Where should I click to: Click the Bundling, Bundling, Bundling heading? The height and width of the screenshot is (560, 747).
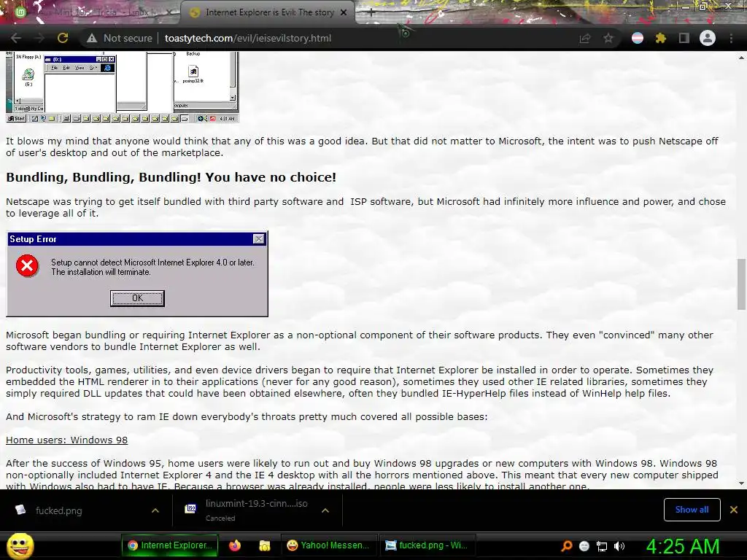point(171,177)
